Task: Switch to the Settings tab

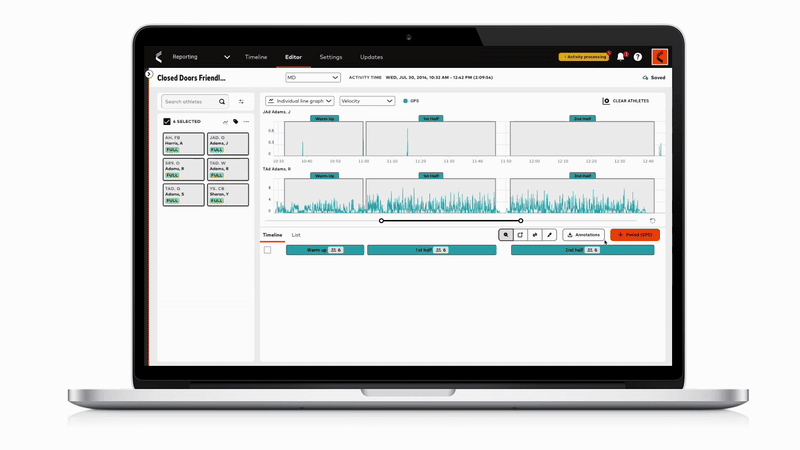Action: point(330,57)
